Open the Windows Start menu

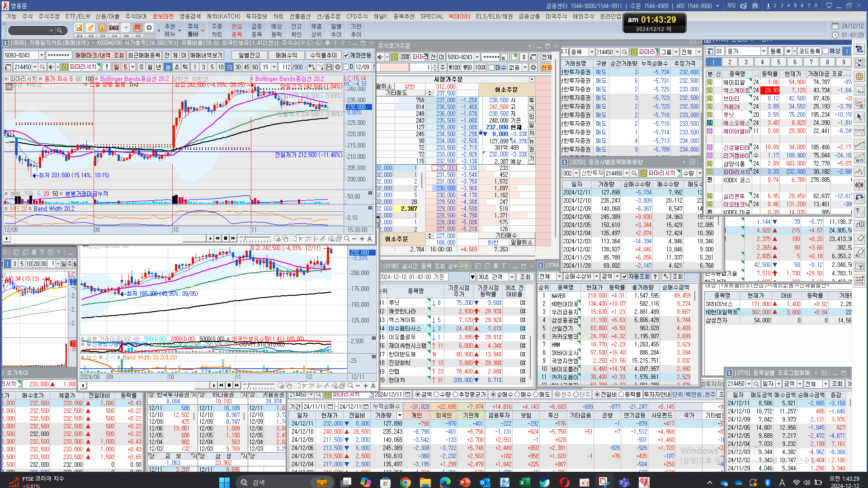224,482
